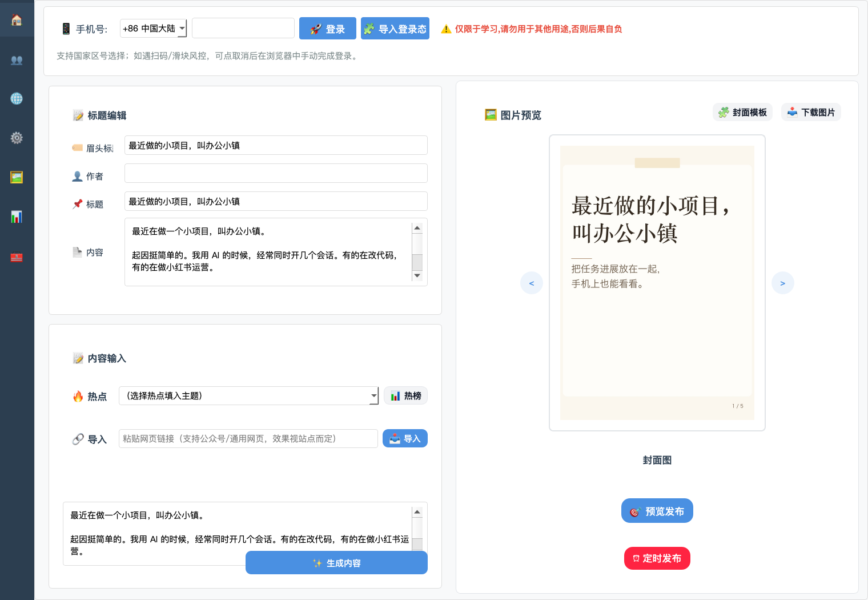Viewport: 868px width, 600px height.
Task: Click the up arrow of 内容 scrollbar
Action: 417,228
